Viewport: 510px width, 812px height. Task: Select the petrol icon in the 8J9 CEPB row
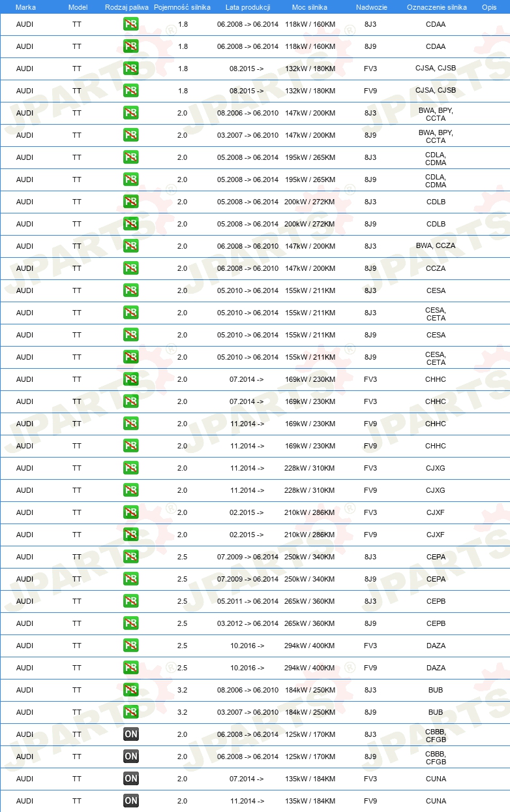pyautogui.click(x=131, y=623)
